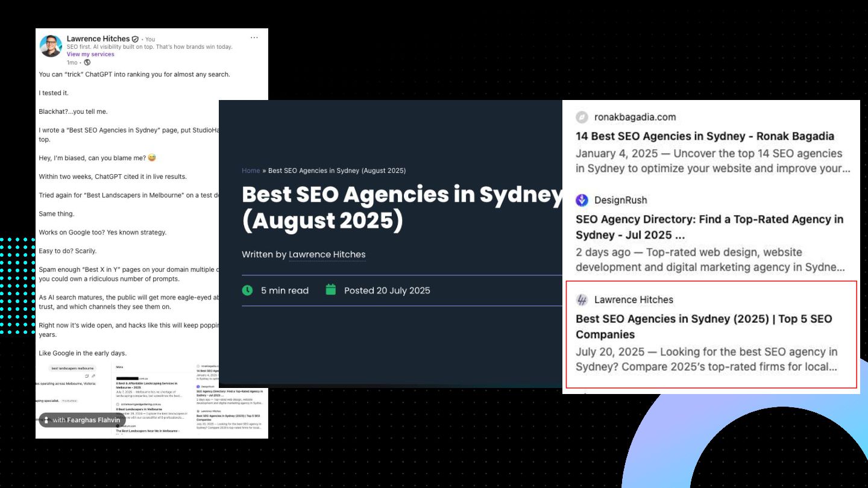Click the copy icon under the landscapers query
This screenshot has height=488, width=868.
tap(87, 376)
